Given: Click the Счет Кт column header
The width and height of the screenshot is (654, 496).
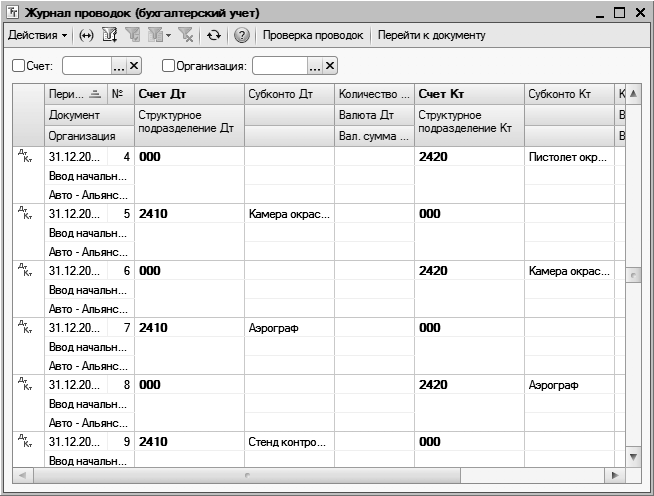Looking at the screenshot, I should [x=468, y=94].
